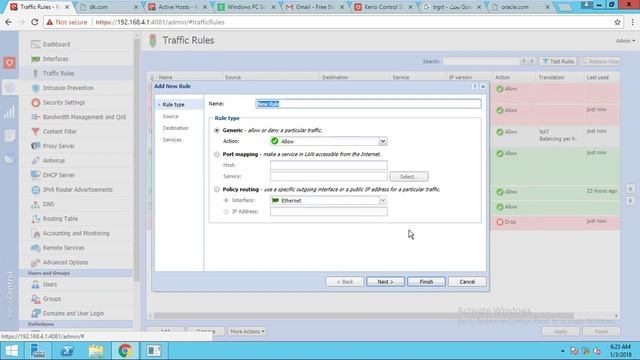This screenshot has height=360, width=640.
Task: Go to the Destination wizard step
Action: point(176,128)
